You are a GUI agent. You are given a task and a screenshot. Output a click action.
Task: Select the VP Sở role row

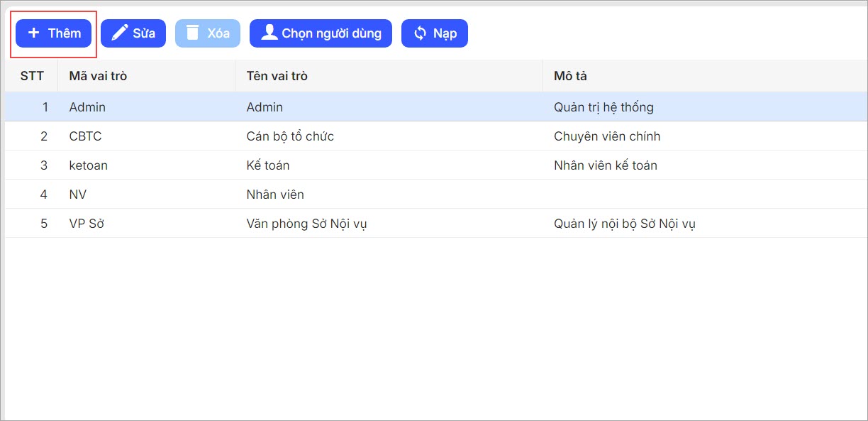click(x=87, y=224)
